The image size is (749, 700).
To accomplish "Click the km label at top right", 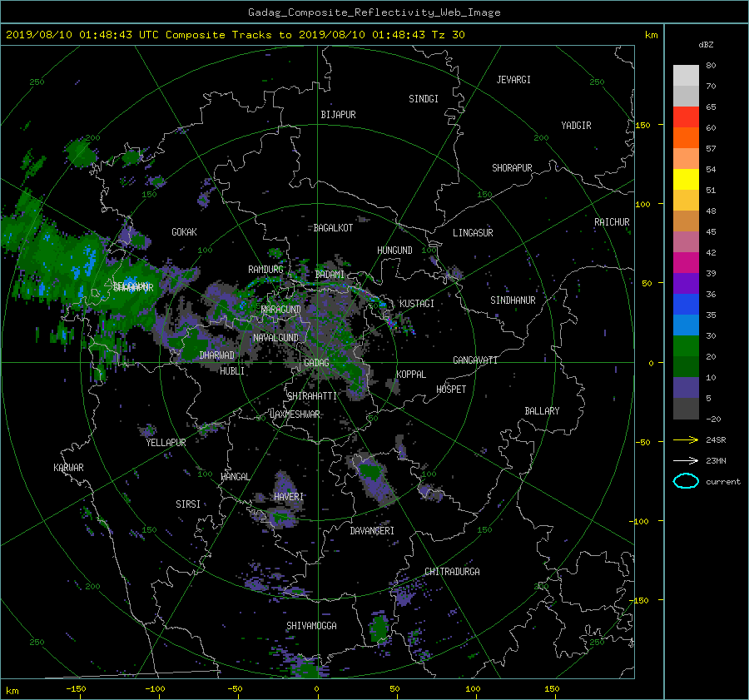I will click(x=651, y=35).
